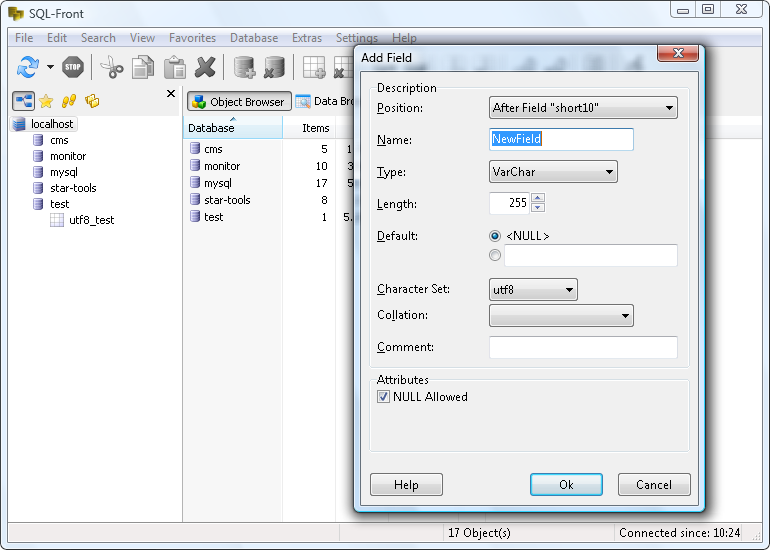The height and width of the screenshot is (550, 770).
Task: Open the File menu
Action: (x=24, y=38)
